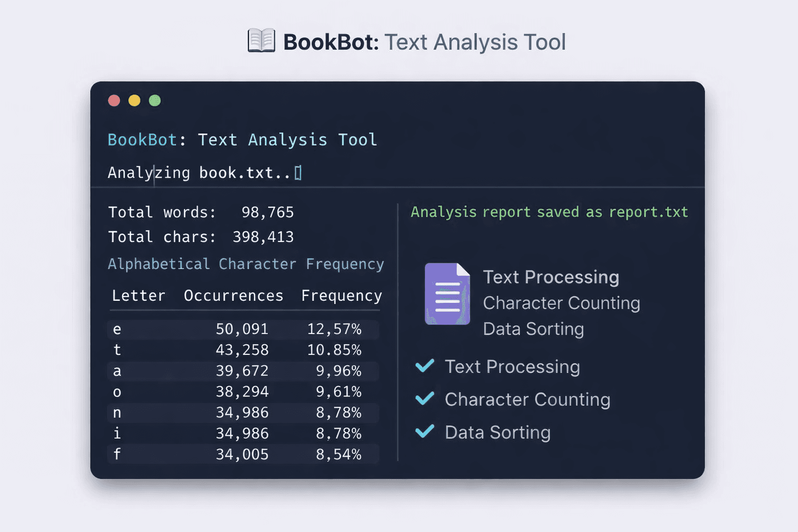Expand the Alphabetical Character Frequency section
The width and height of the screenshot is (798, 532).
tap(246, 264)
